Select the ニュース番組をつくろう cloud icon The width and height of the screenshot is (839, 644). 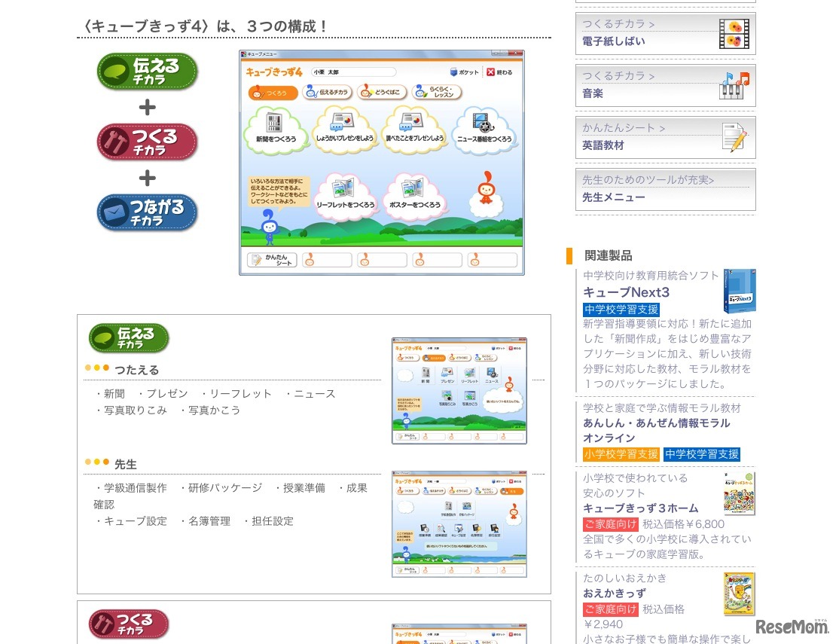pos(484,130)
